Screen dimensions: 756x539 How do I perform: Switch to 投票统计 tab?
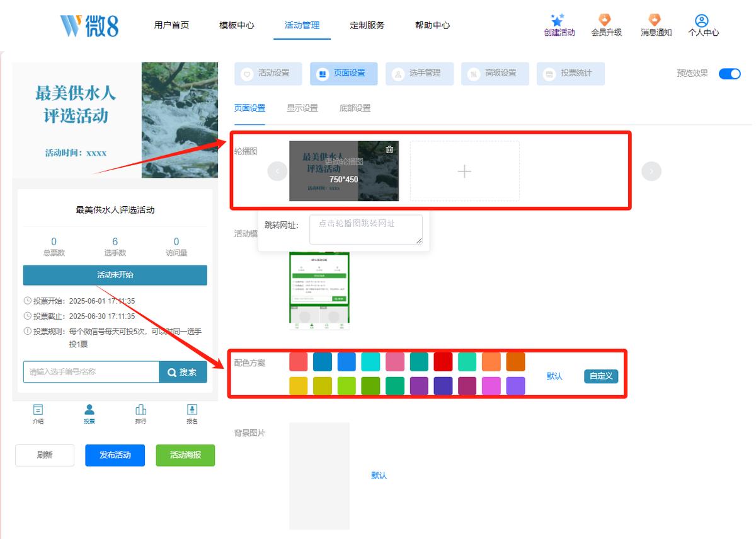(x=571, y=74)
